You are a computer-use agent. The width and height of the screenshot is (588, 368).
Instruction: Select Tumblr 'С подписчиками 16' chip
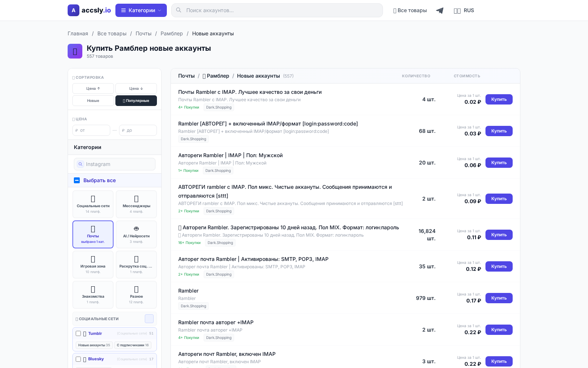point(133,345)
